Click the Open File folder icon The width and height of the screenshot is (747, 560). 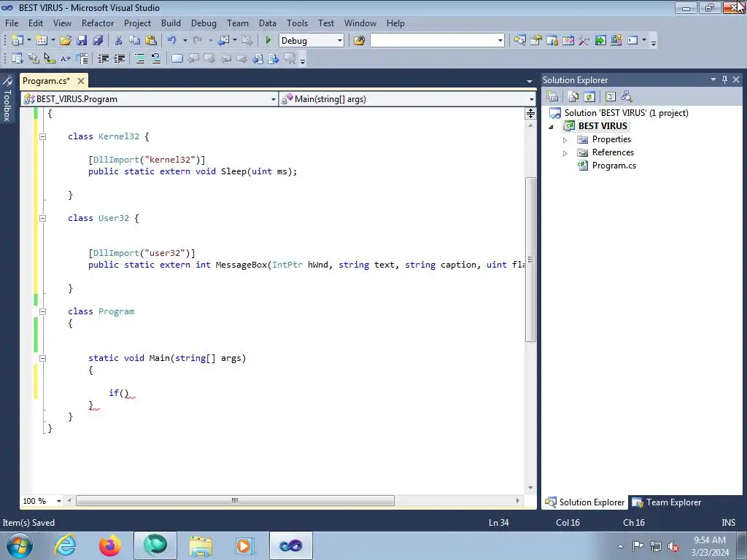point(66,41)
